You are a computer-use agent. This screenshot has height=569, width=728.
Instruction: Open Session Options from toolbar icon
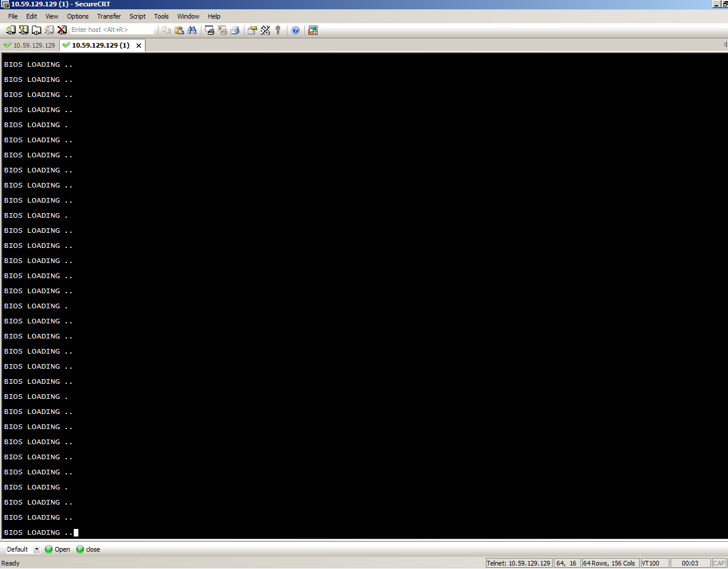pyautogui.click(x=253, y=30)
